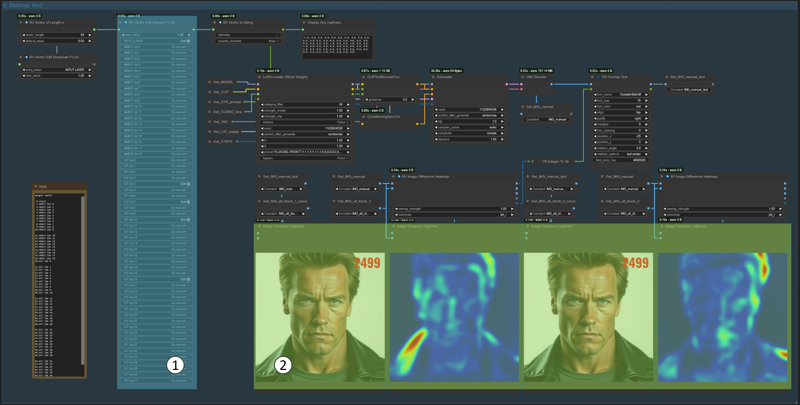
Task: Click the Get_STR_prompt node
Action: 225,102
